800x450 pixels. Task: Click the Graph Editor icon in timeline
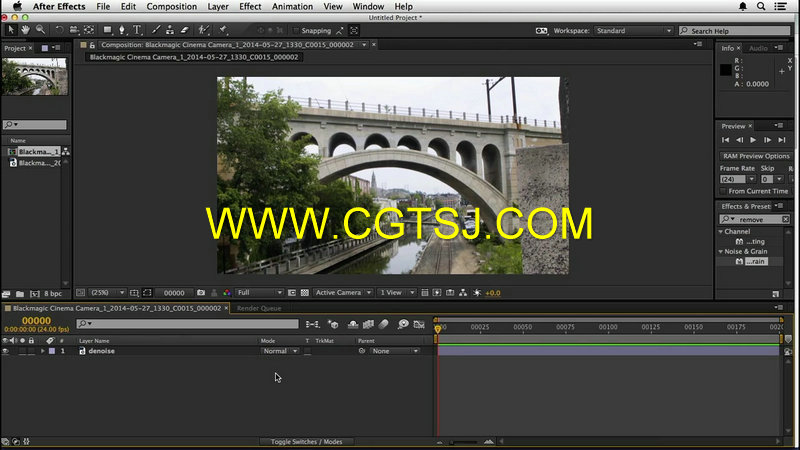tap(419, 324)
